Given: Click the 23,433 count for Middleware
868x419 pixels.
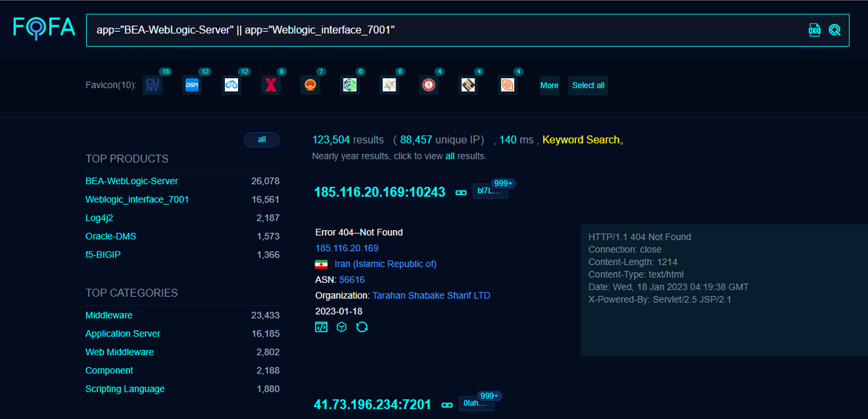Looking at the screenshot, I should click(265, 316).
